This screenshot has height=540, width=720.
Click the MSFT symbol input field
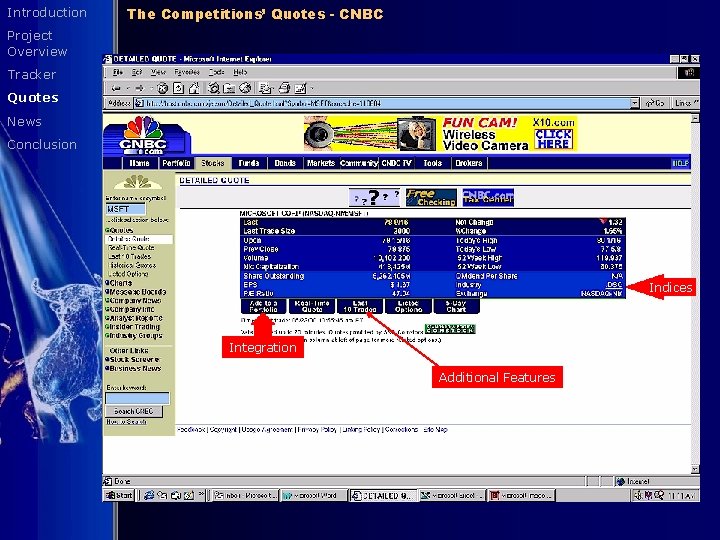[x=125, y=209]
